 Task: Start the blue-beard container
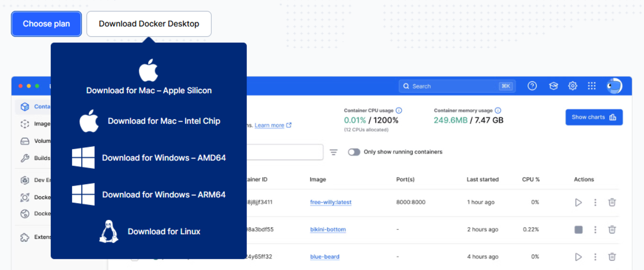(x=578, y=257)
